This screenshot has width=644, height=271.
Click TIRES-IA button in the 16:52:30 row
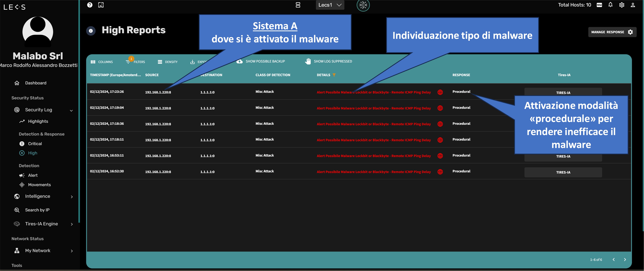coord(563,172)
